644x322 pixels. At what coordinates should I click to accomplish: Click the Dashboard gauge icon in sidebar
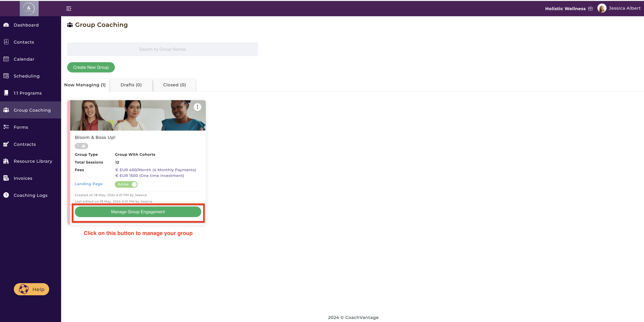click(x=6, y=25)
